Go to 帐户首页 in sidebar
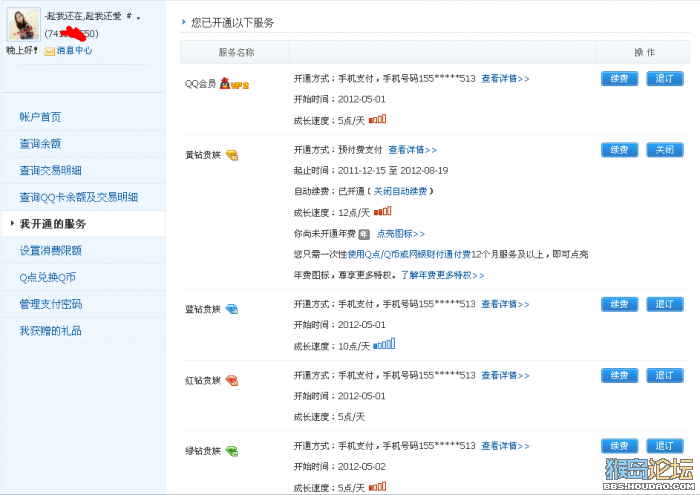700x495 pixels. pyautogui.click(x=40, y=117)
